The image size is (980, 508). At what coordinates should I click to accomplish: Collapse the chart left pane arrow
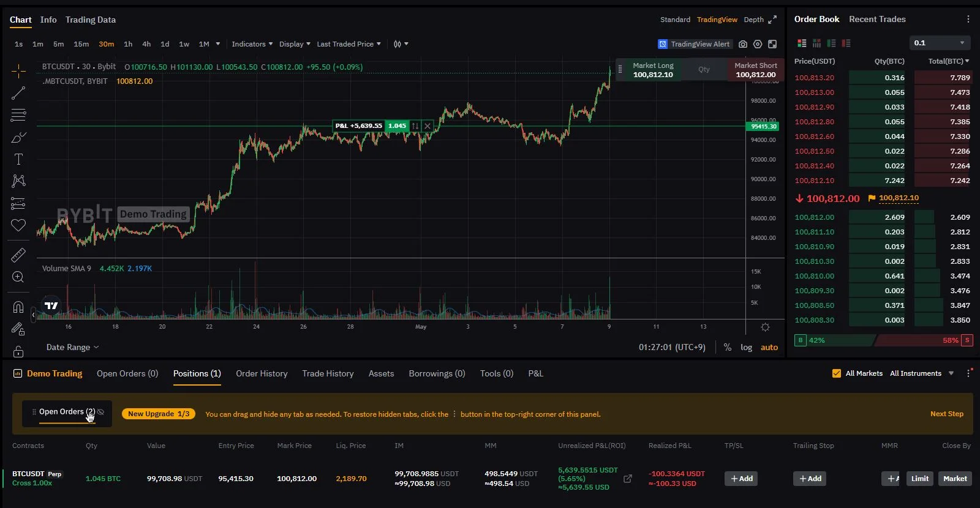33,315
